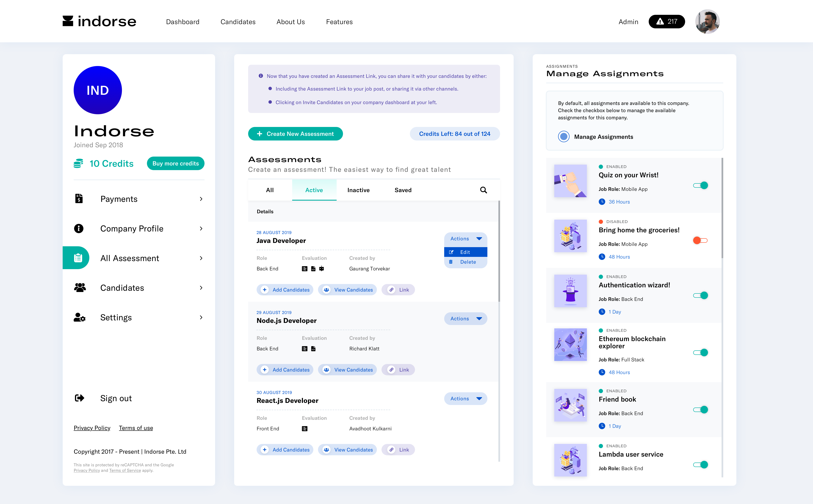Image resolution: width=813 pixels, height=504 pixels.
Task: Click the assignments list scrollbar
Action: [722, 208]
